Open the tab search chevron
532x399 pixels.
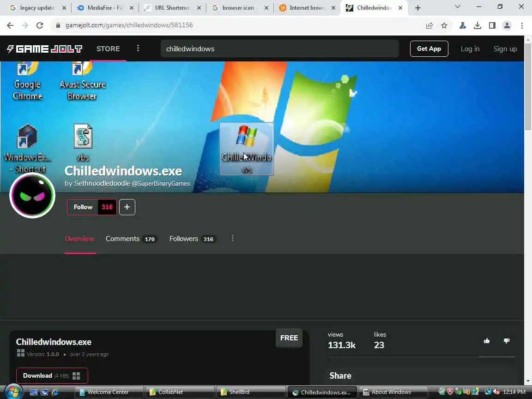click(x=457, y=7)
